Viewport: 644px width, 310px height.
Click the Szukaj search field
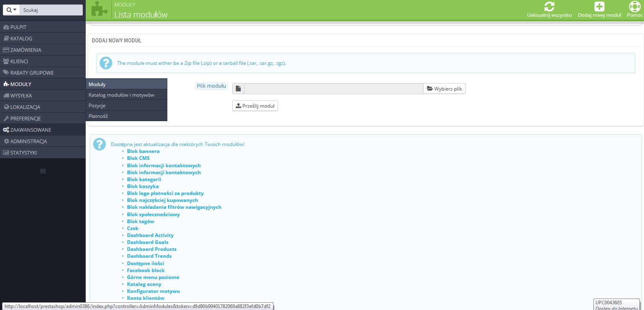pyautogui.click(x=51, y=10)
